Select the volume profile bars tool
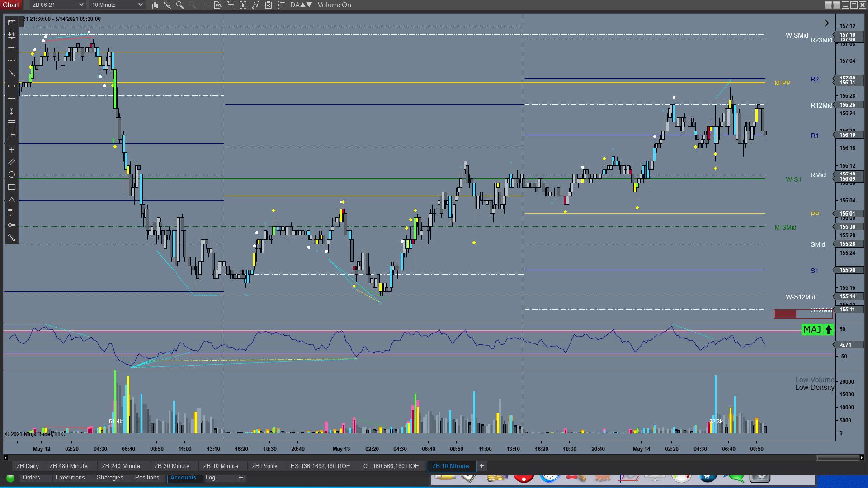This screenshot has width=868, height=488. (12, 212)
